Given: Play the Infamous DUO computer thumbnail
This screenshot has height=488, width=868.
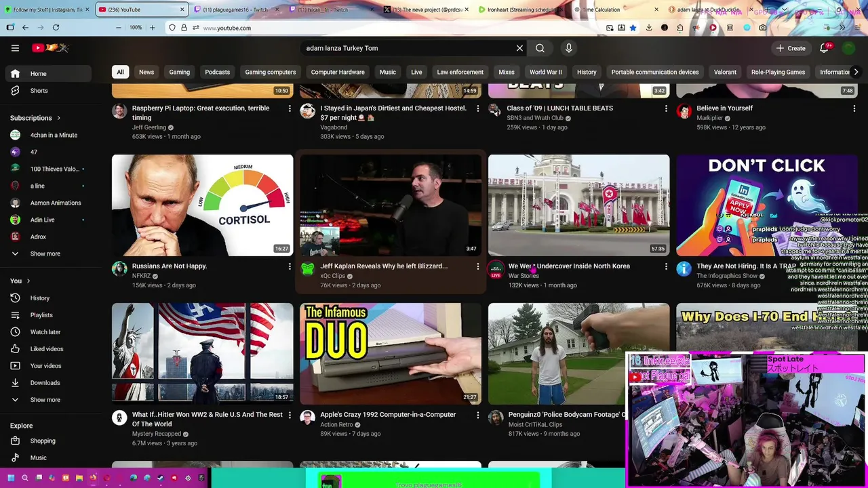Looking at the screenshot, I should click(391, 354).
